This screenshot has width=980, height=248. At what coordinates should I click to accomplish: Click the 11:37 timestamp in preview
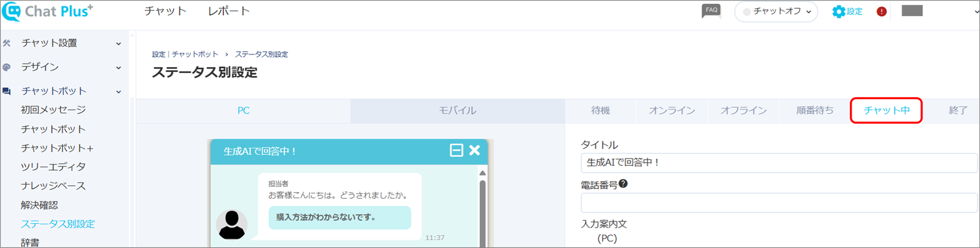click(435, 238)
